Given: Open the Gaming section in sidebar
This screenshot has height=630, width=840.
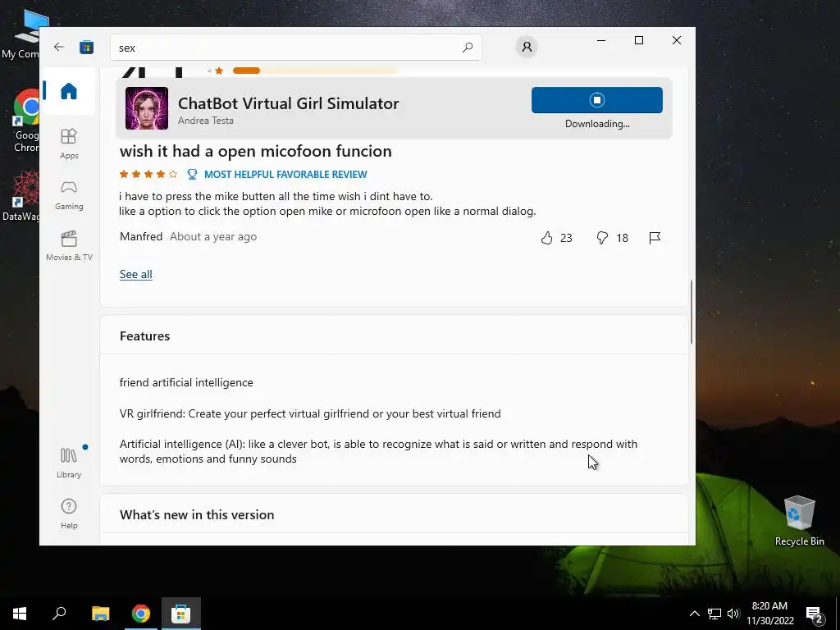Looking at the screenshot, I should pos(69,195).
